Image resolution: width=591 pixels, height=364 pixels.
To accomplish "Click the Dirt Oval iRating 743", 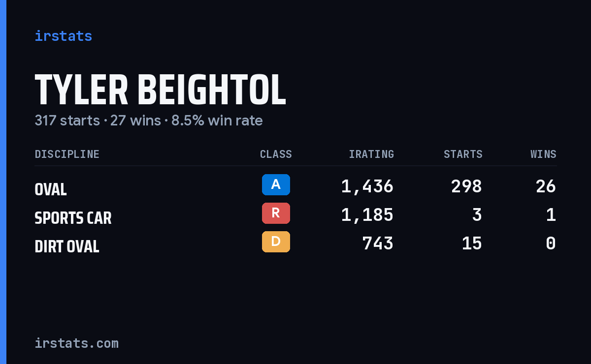I will pyautogui.click(x=378, y=243).
